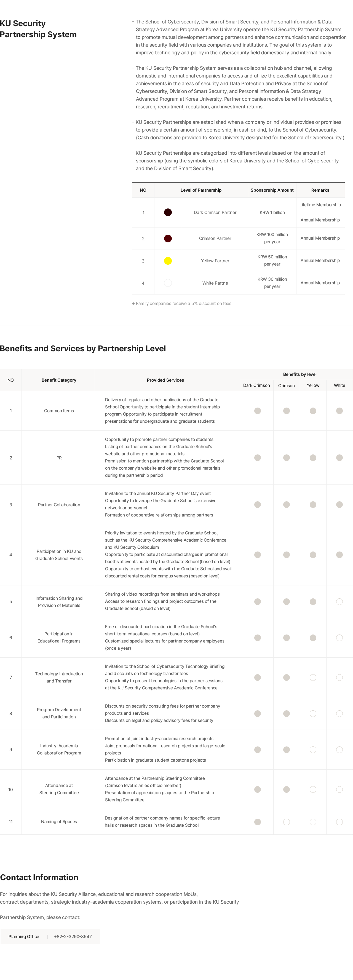The width and height of the screenshot is (353, 980).
Task: Click Steering Committee dot in Crimson column
Action: 287,789
